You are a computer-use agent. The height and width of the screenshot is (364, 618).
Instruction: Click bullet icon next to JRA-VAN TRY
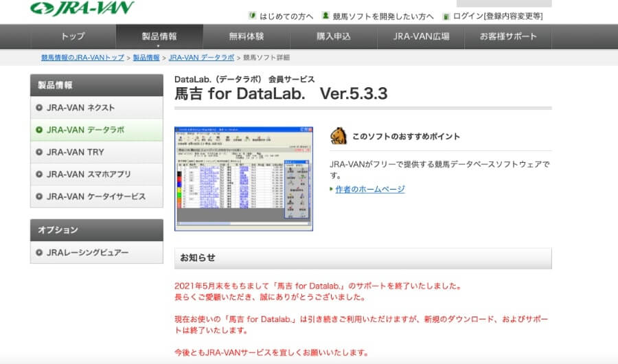39,152
